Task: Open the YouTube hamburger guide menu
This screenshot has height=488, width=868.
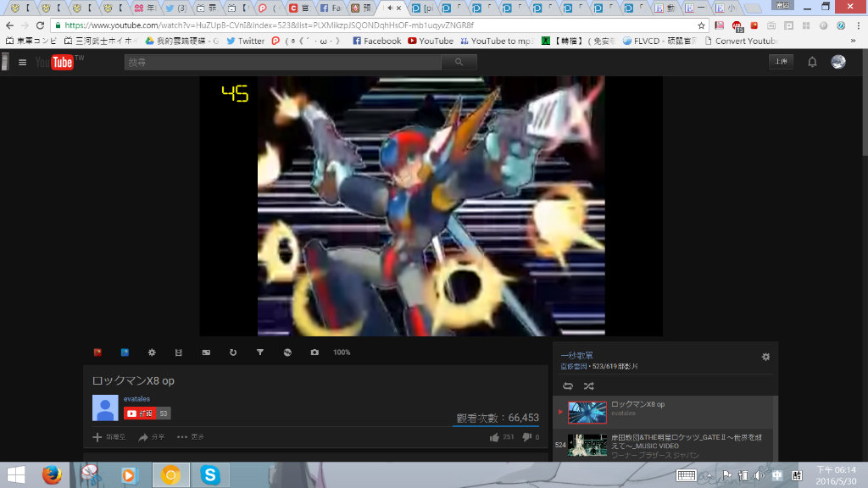Action: pos(22,63)
